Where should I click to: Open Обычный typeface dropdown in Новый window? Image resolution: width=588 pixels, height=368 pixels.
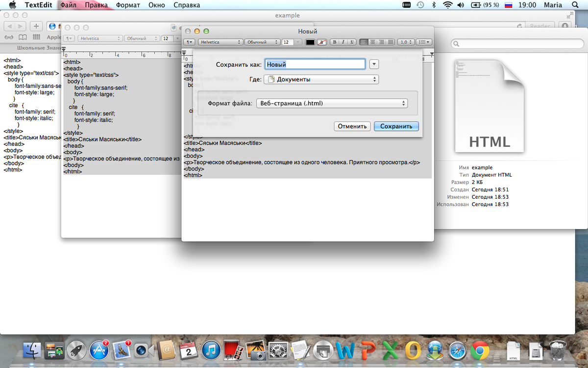click(x=262, y=42)
